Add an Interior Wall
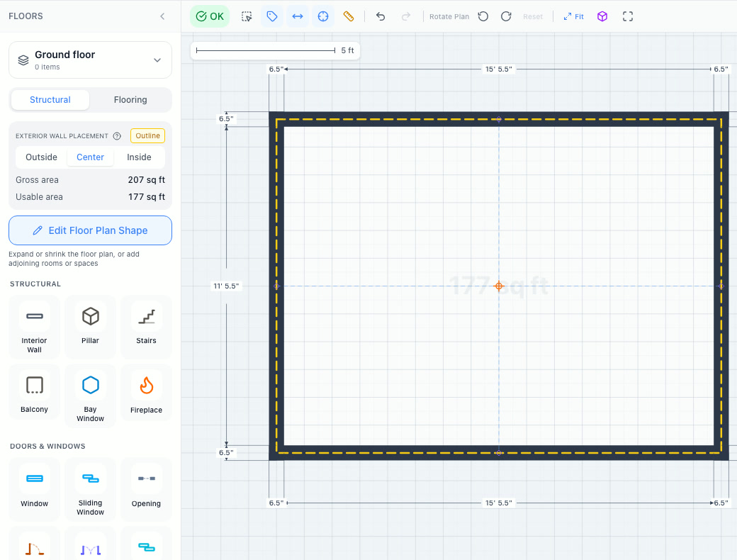The height and width of the screenshot is (560, 737). coord(34,327)
